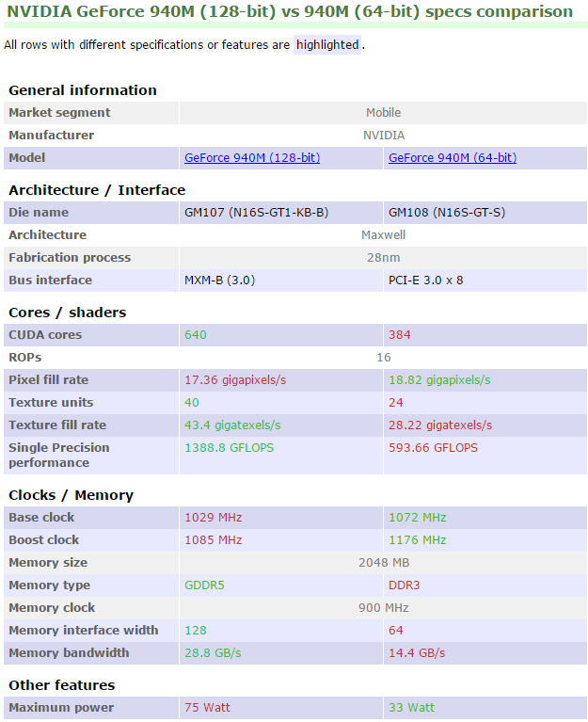Select the 'General information' heading
The height and width of the screenshot is (722, 588).
click(83, 90)
